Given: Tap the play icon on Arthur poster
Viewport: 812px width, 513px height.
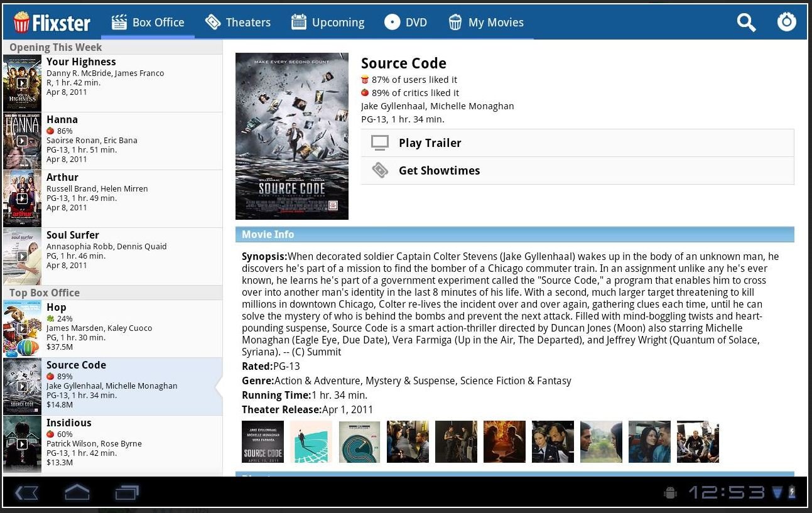Looking at the screenshot, I should pos(22,198).
